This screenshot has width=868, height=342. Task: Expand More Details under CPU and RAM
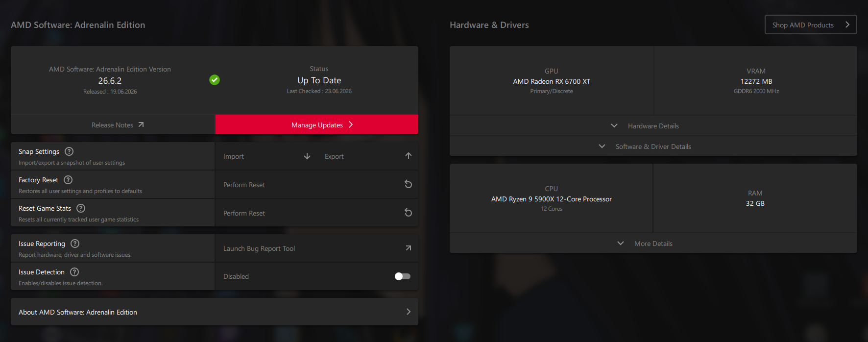point(653,244)
